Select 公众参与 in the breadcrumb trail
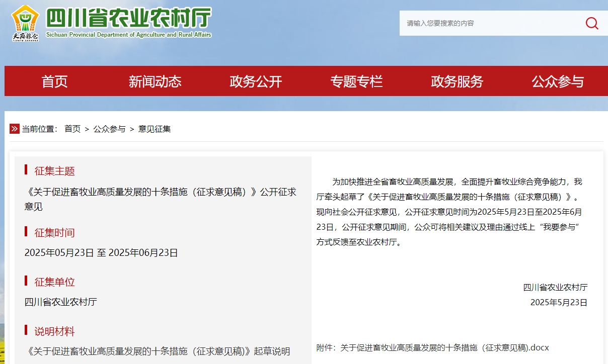 click(109, 129)
